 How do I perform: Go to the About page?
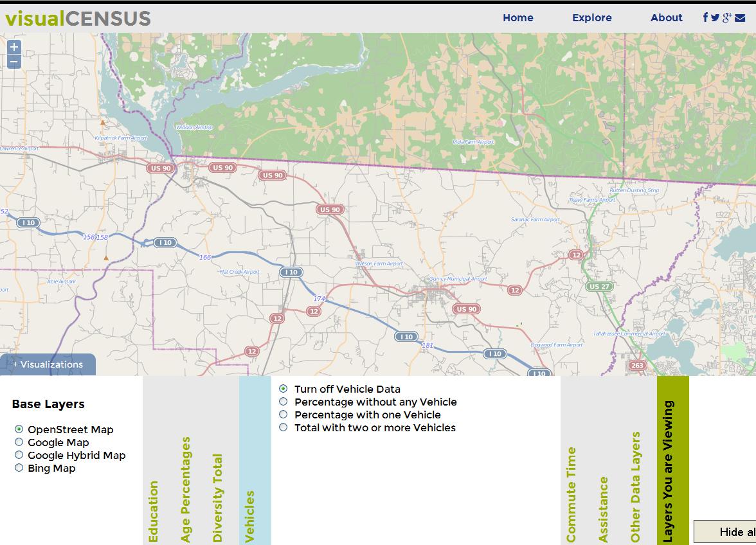[666, 18]
